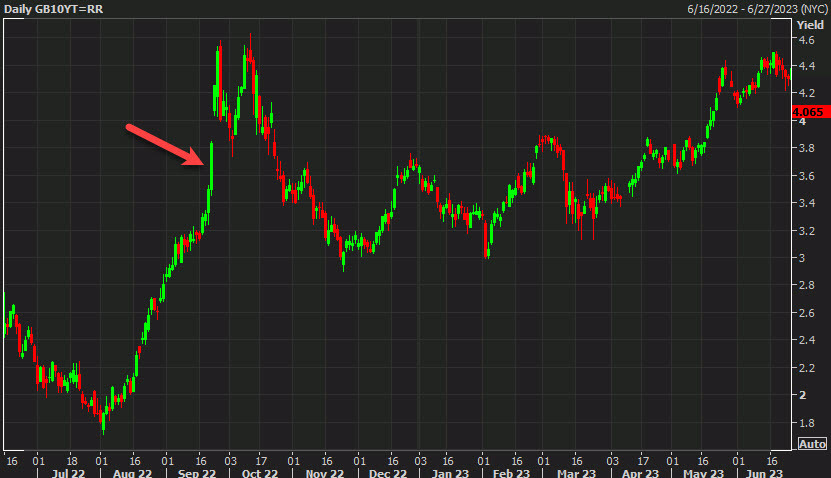Click the 1.8 yield axis value
Viewport: 831px width, 478px height.
pyautogui.click(x=807, y=423)
